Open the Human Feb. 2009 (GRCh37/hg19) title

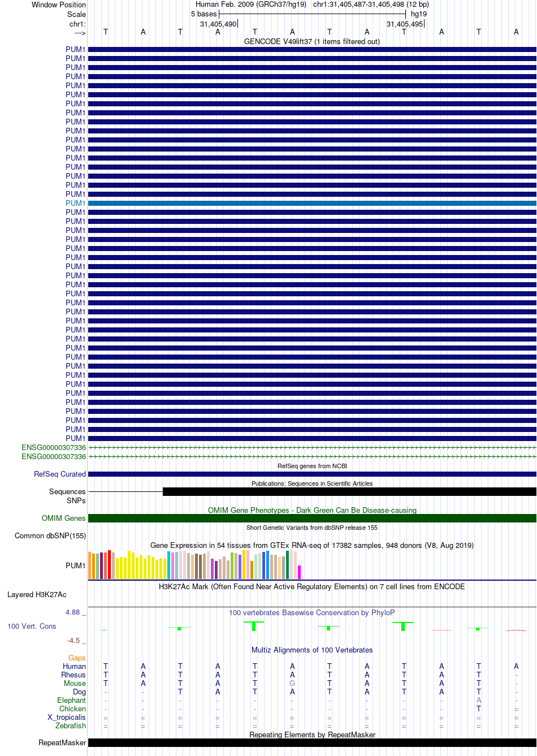pos(251,5)
